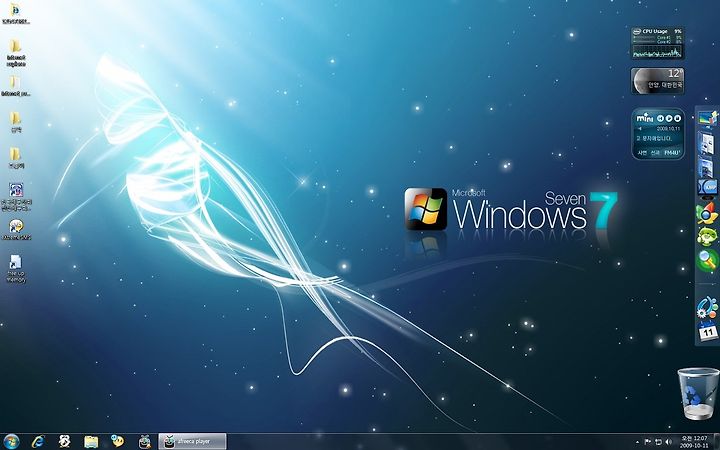Open the panda icon pinned on taskbar

tap(64, 442)
